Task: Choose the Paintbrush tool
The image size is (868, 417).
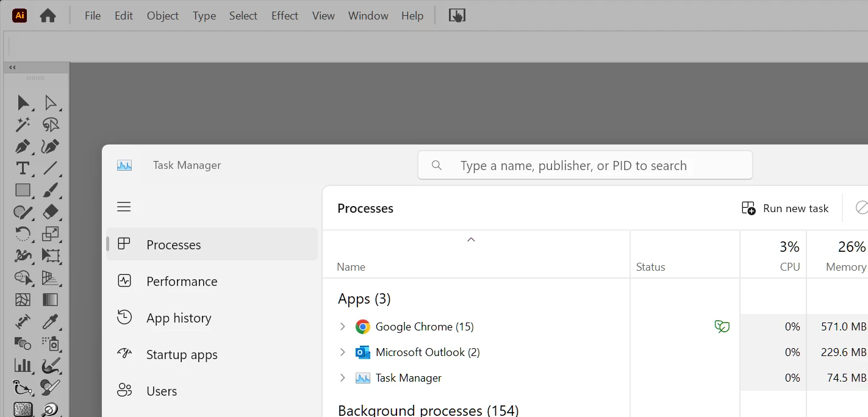Action: tap(50, 190)
